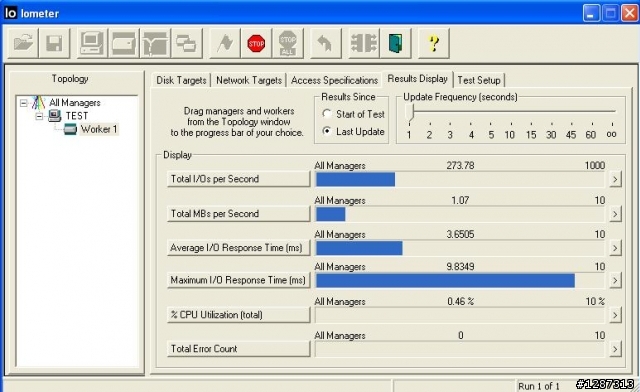Open arrow for Average I/O Response Time row
Image resolution: width=640 pixels, height=392 pixels.
point(615,248)
